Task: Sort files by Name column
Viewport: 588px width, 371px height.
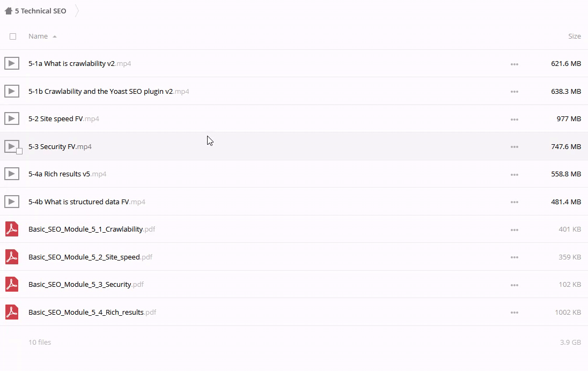Action: tap(38, 36)
